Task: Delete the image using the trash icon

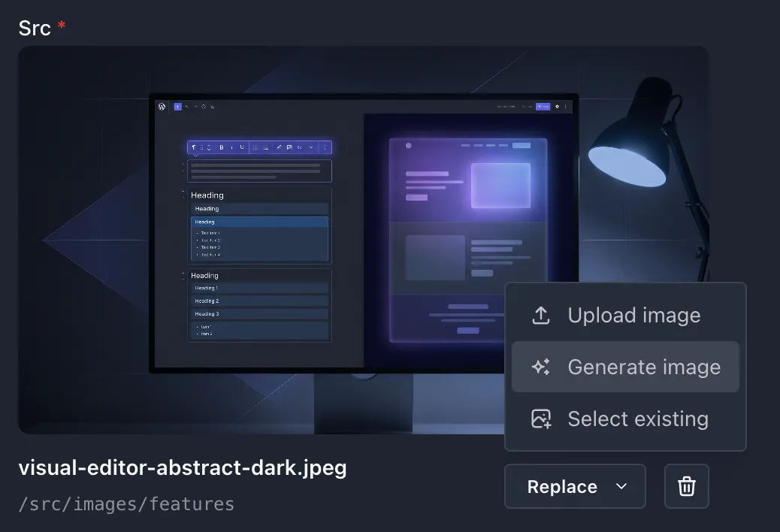Action: point(687,486)
